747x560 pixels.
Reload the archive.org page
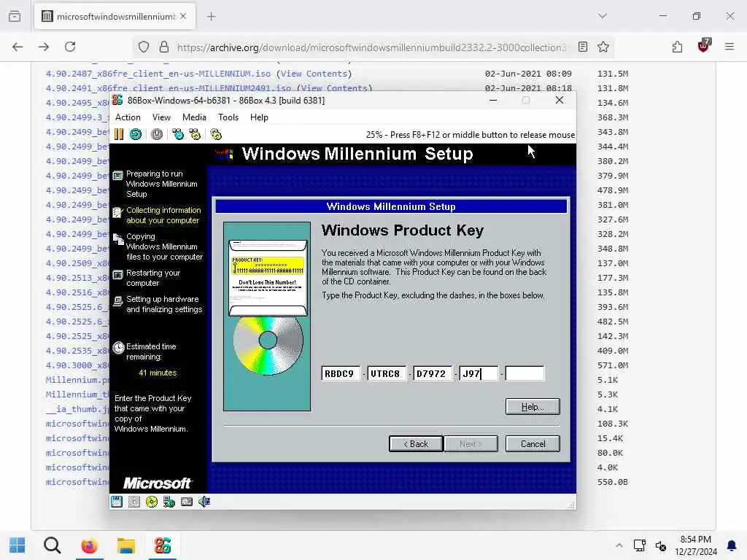tap(70, 47)
